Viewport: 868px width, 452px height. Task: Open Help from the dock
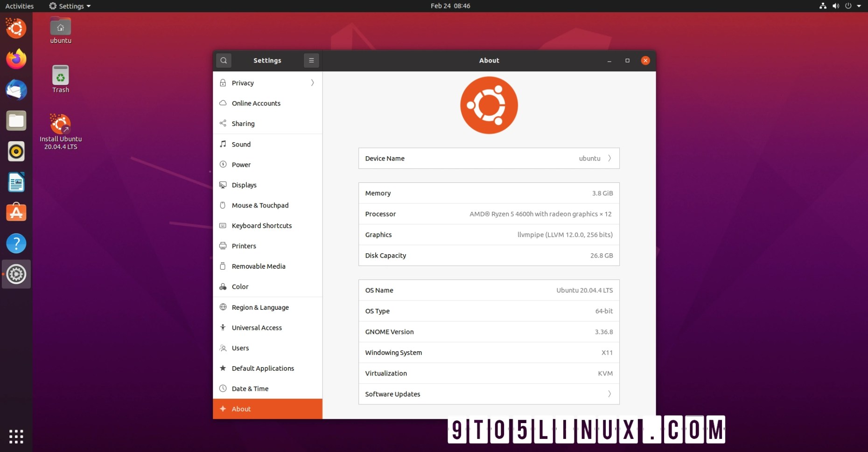pyautogui.click(x=16, y=243)
